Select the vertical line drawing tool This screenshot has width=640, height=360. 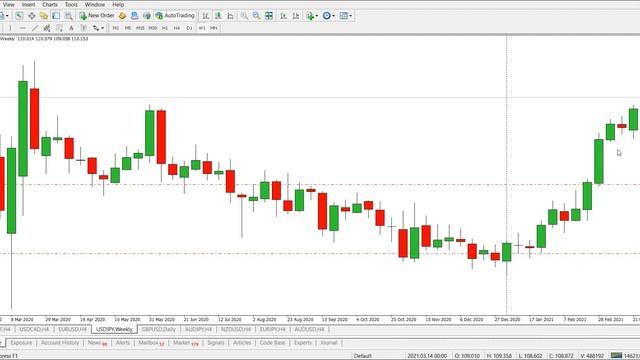pos(10,28)
